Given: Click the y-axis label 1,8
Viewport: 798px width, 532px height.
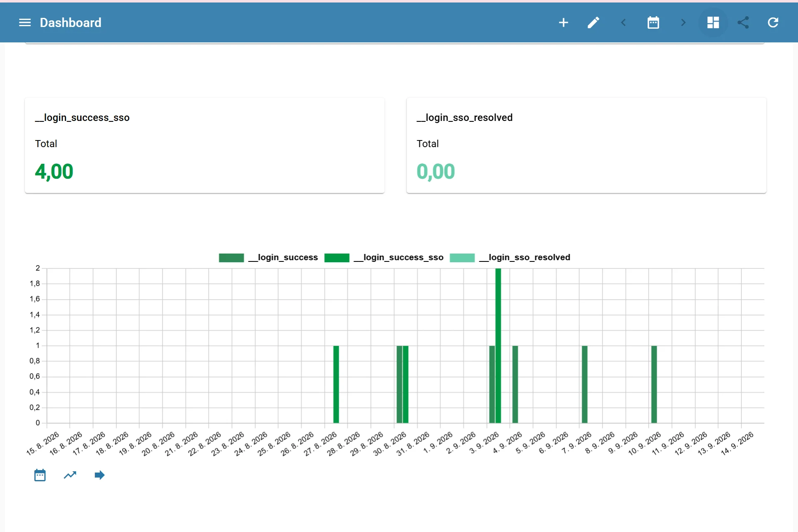Looking at the screenshot, I should click(x=35, y=283).
